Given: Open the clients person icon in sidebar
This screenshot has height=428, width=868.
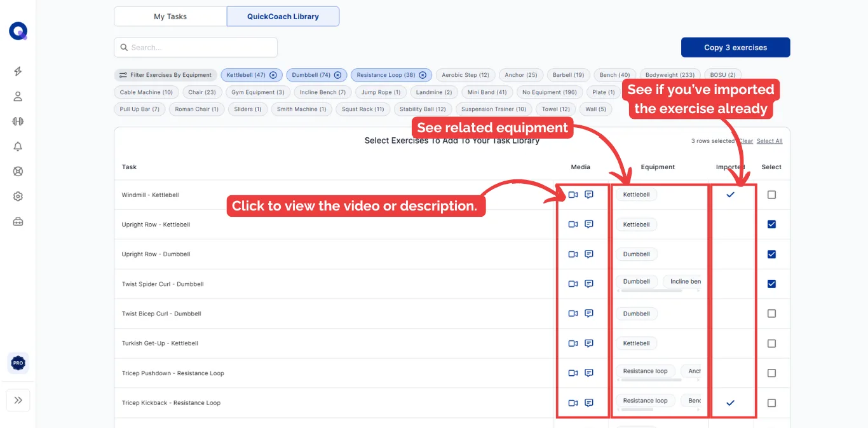Looking at the screenshot, I should pos(18,97).
